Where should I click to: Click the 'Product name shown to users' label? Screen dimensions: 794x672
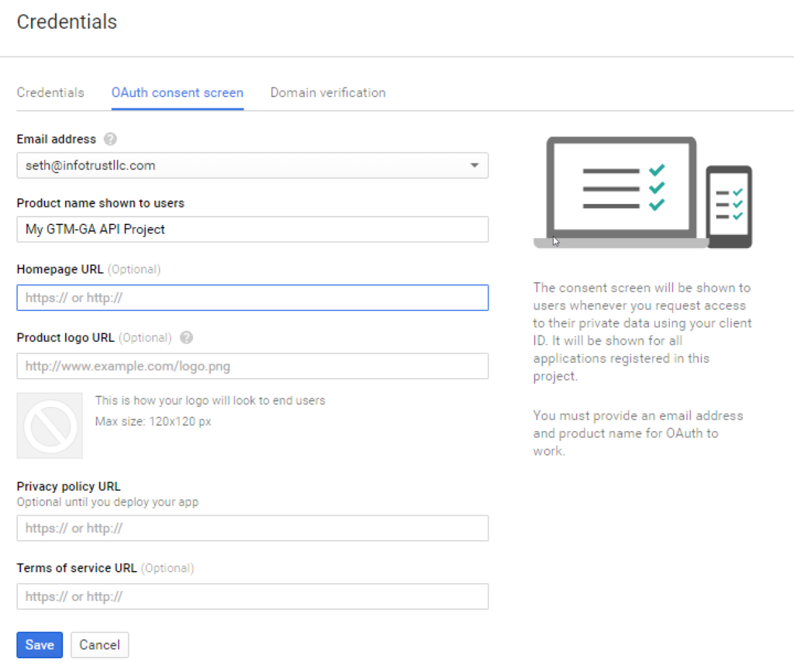pyautogui.click(x=101, y=203)
